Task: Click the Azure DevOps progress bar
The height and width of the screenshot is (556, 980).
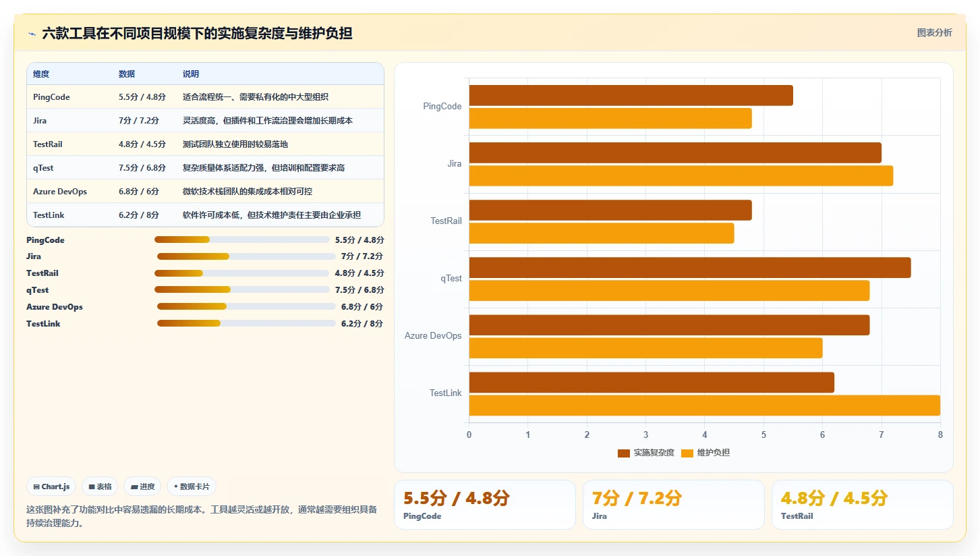Action: pos(246,306)
